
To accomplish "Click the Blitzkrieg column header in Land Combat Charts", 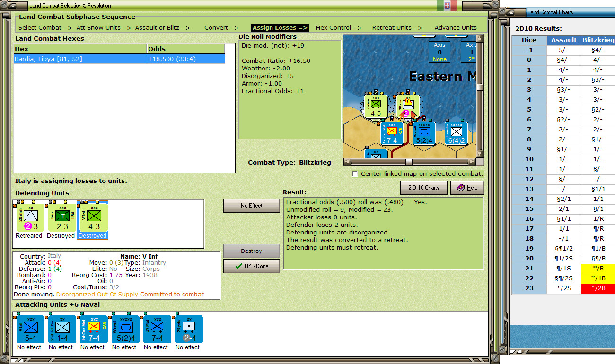I will coord(598,40).
